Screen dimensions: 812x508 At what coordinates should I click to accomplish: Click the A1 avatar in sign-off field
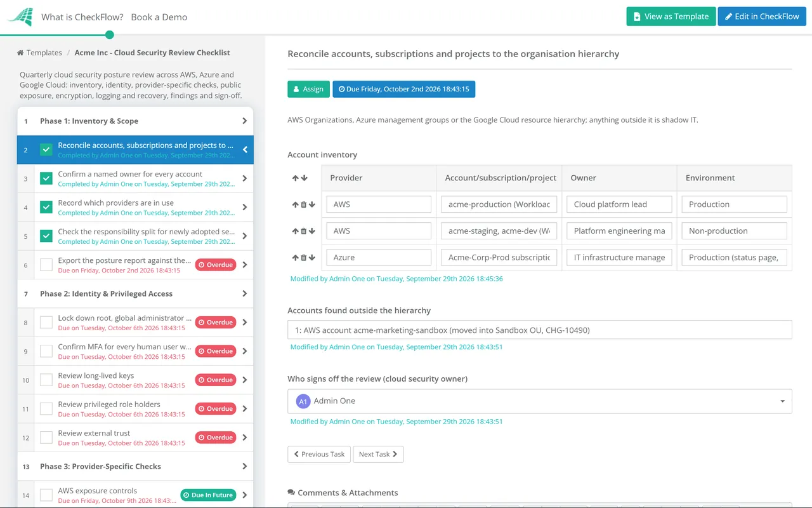pyautogui.click(x=303, y=401)
